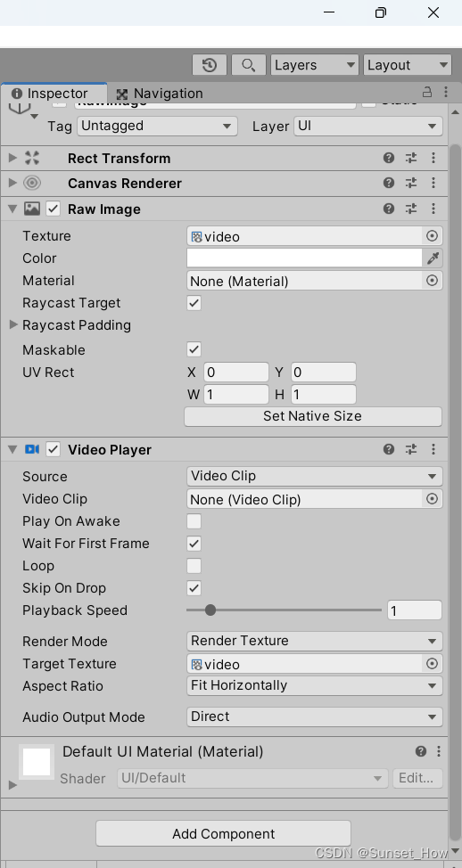Enable Play On Awake
This screenshot has width=462, height=868.
[194, 521]
